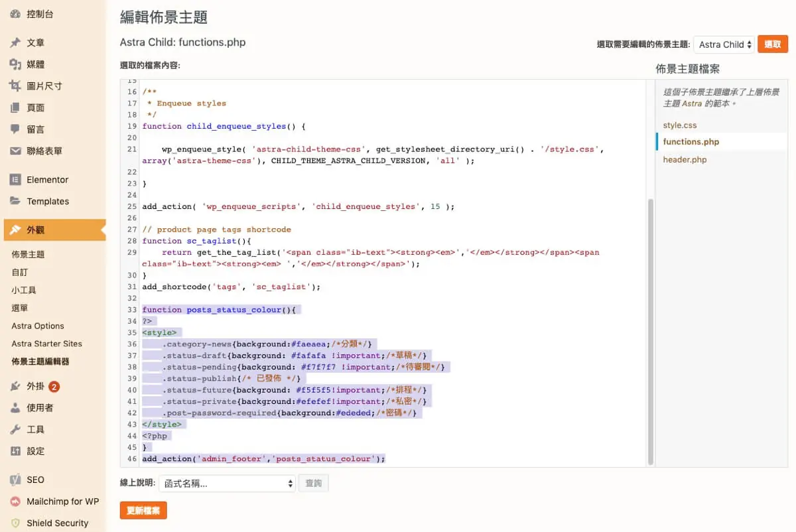Open header.php in theme files

pos(685,160)
